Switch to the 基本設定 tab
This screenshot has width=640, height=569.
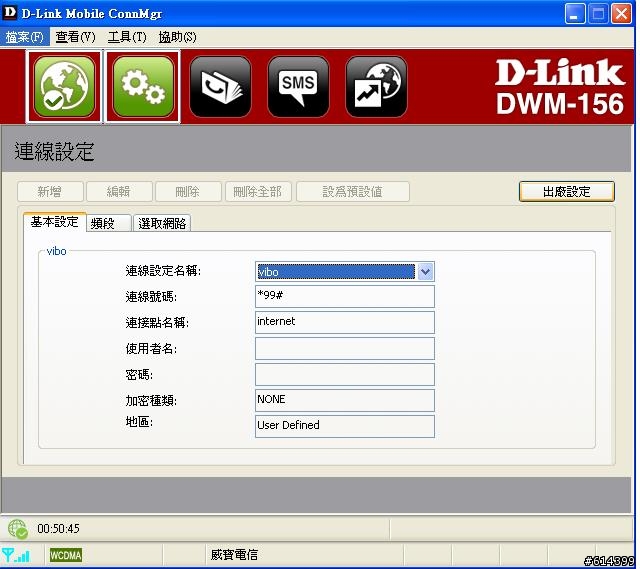click(55, 222)
